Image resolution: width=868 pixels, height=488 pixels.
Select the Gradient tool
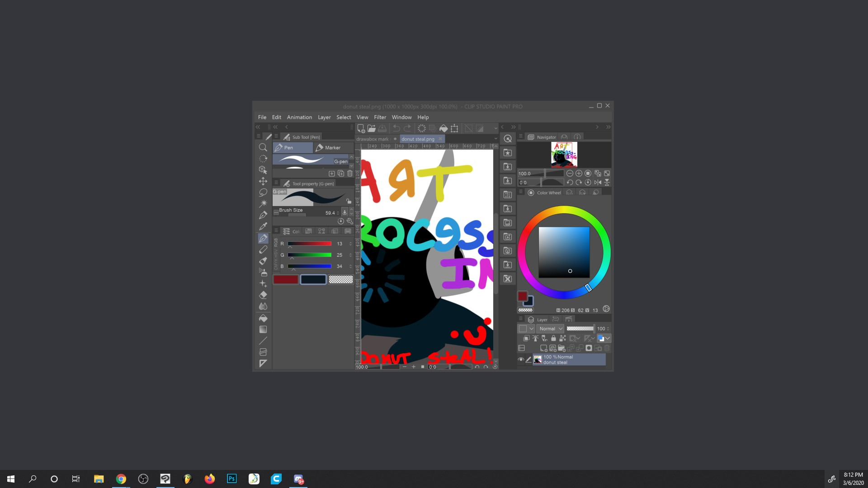click(x=264, y=329)
